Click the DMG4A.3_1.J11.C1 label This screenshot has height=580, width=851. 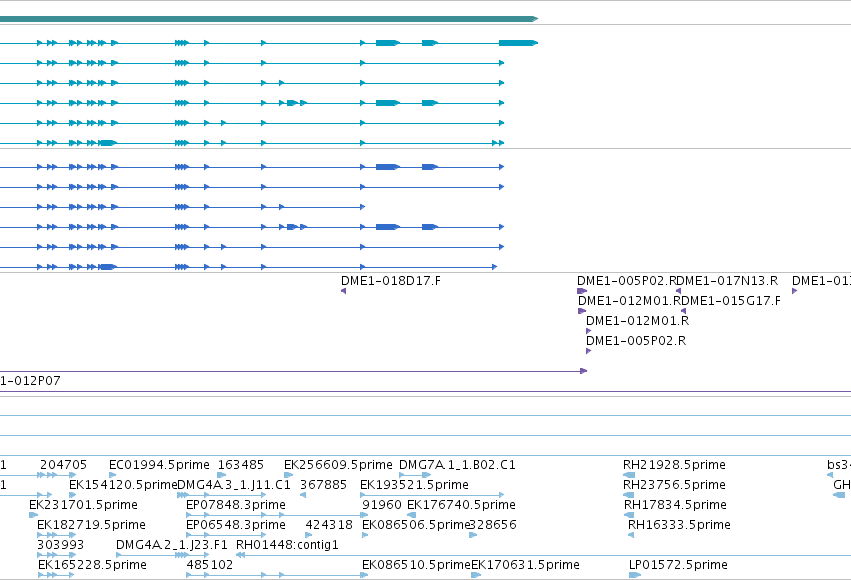tap(234, 485)
